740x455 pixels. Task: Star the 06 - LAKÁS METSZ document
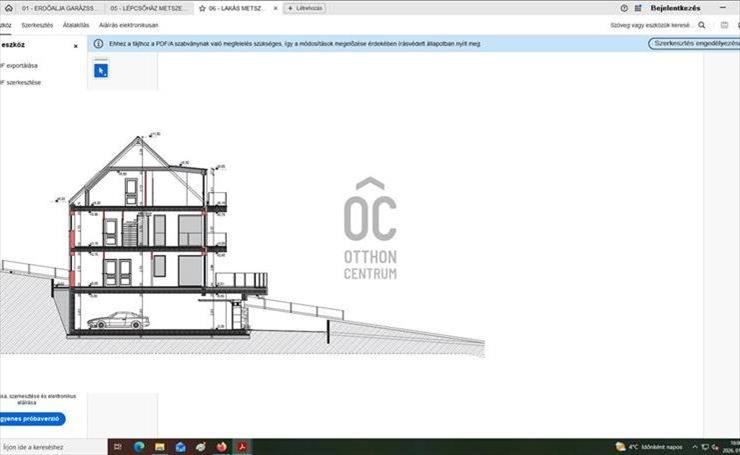(x=202, y=8)
